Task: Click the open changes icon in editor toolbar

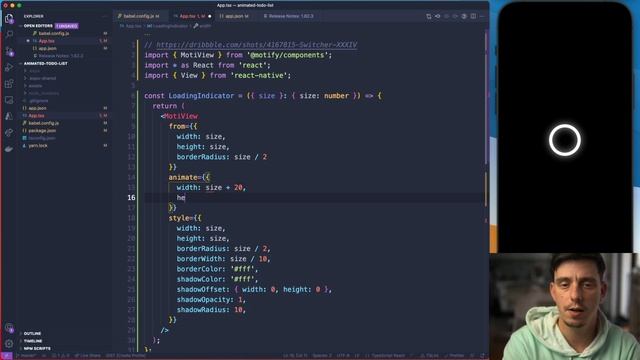Action: pyautogui.click(x=429, y=16)
